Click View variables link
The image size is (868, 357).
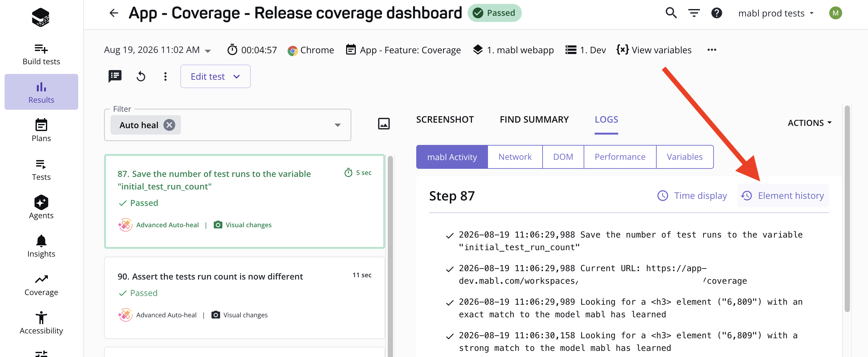(654, 50)
